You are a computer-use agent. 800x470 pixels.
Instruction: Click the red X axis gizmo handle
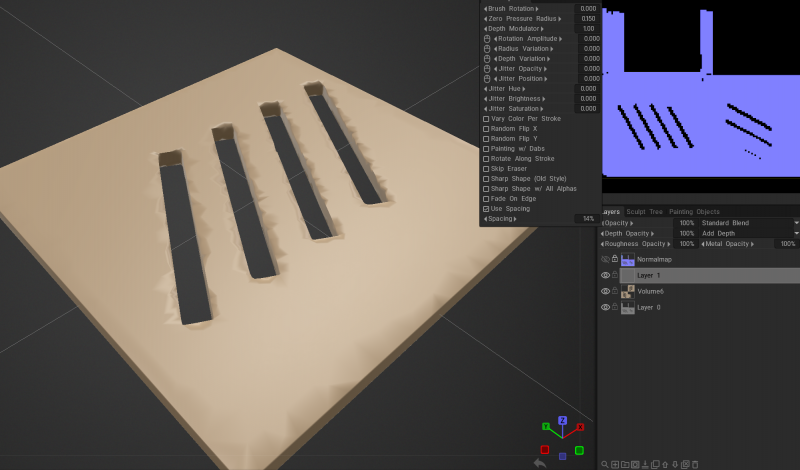[x=580, y=427]
